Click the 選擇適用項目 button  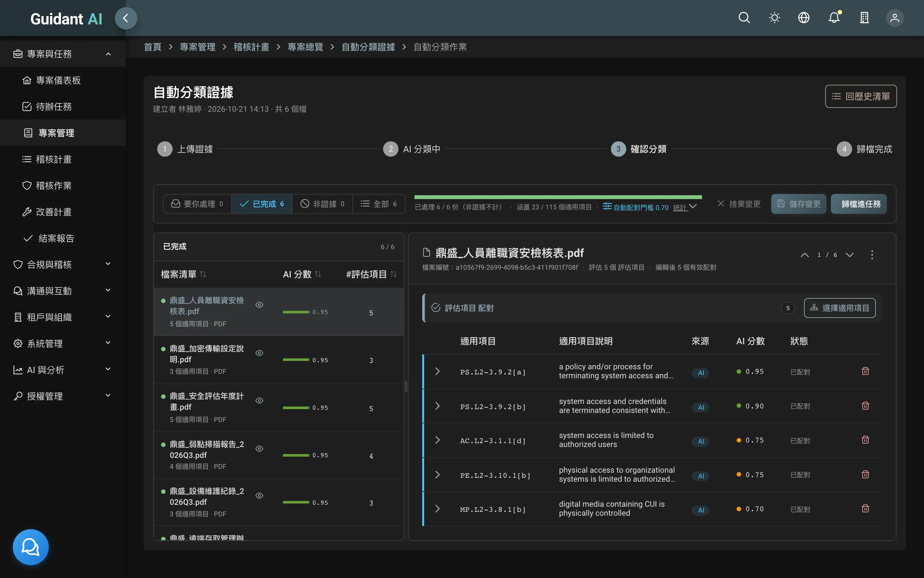[840, 308]
